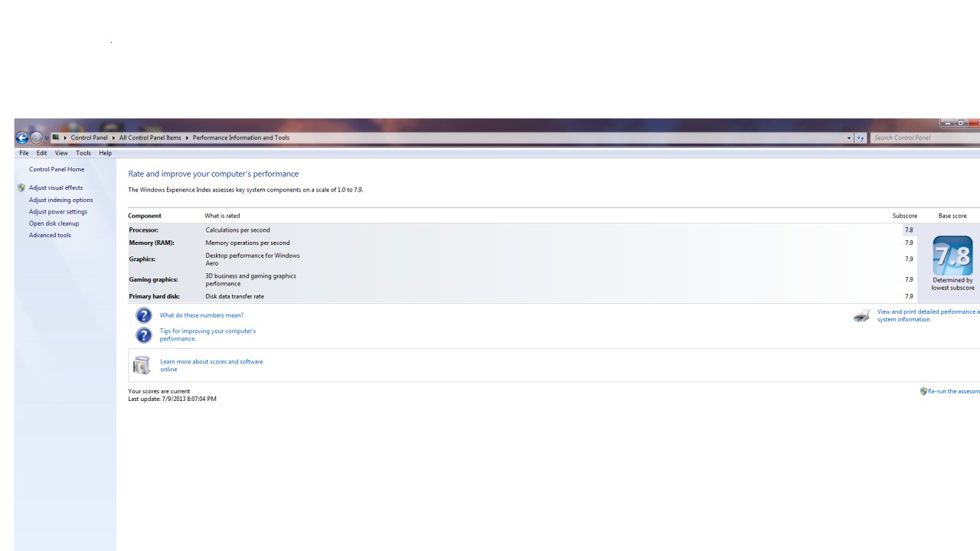Click the help icon beside Tips for improving
980x551 pixels.
tap(144, 335)
